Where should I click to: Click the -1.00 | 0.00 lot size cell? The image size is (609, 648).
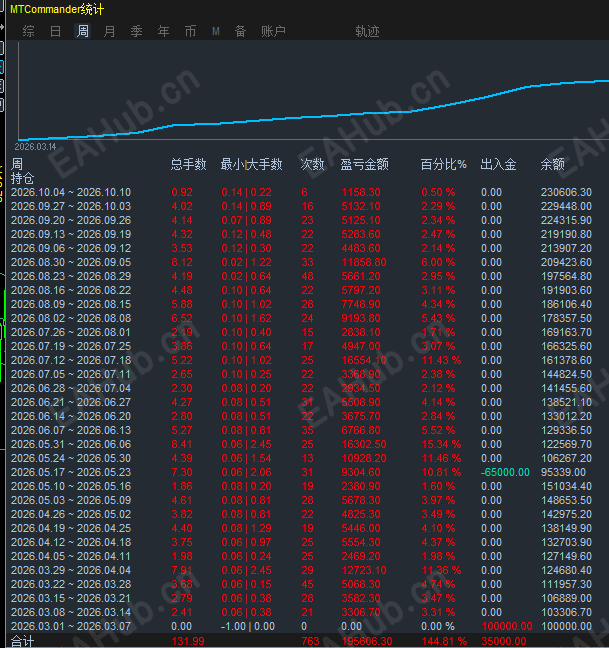point(248,627)
